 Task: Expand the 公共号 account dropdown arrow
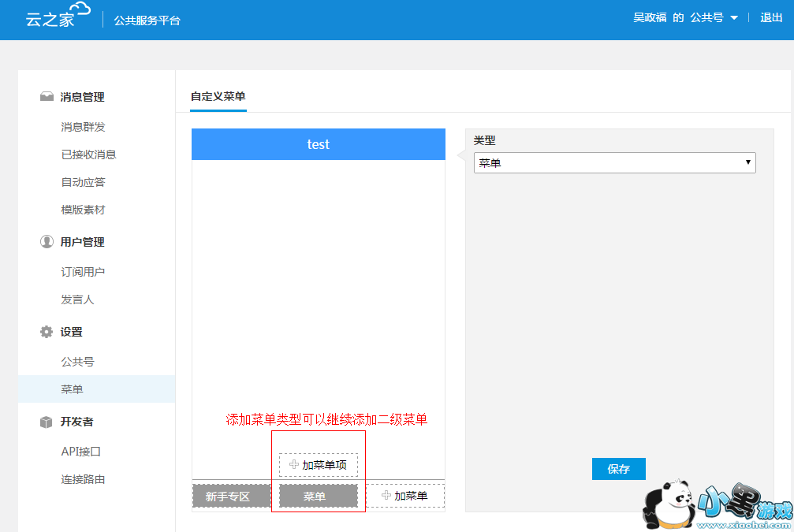pos(734,18)
